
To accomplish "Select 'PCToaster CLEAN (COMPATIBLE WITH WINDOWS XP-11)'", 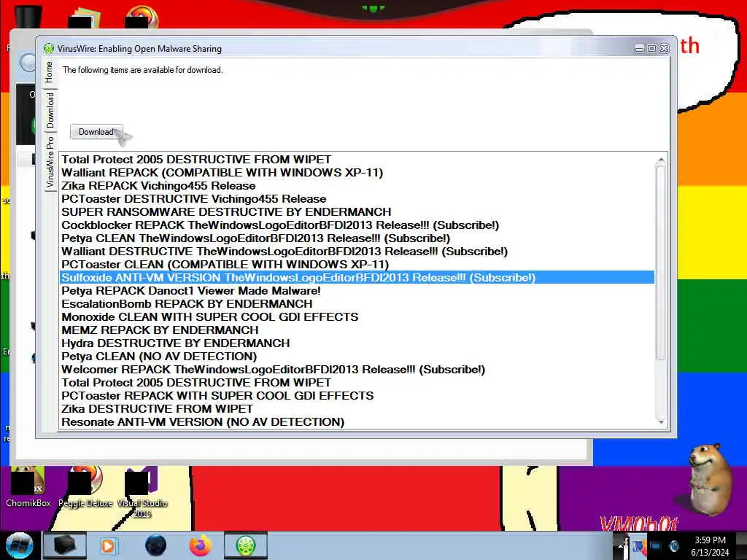I will point(357,264).
